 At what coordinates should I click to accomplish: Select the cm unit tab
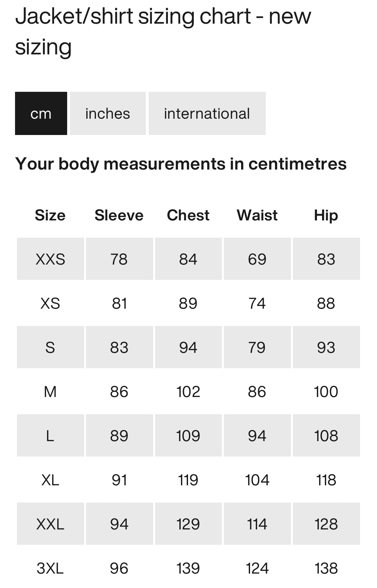(41, 114)
